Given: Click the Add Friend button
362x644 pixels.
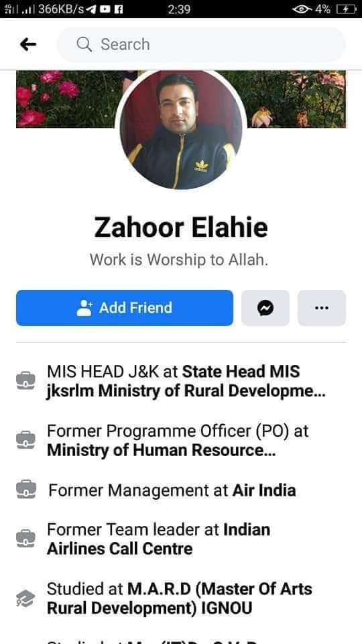Looking at the screenshot, I should pyautogui.click(x=125, y=308).
